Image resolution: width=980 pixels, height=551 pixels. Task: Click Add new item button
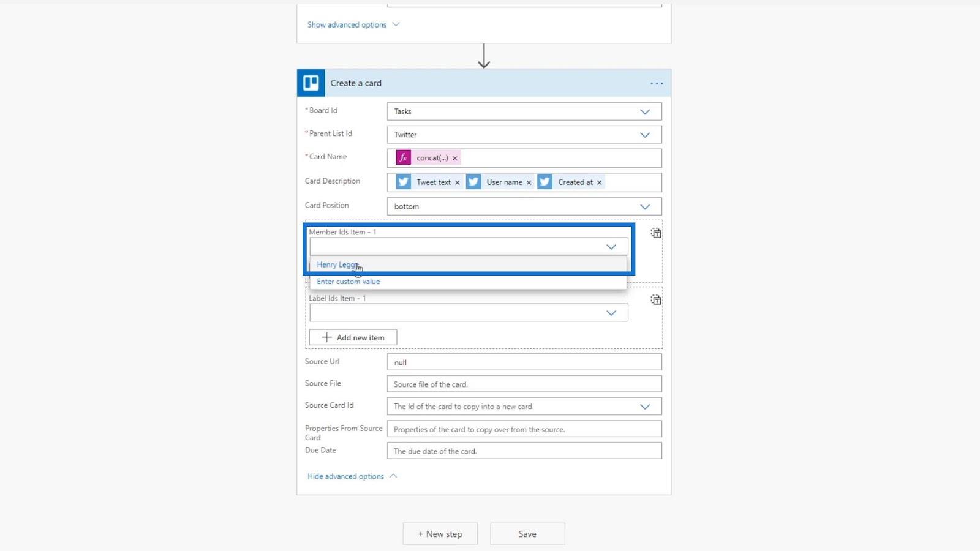tap(353, 337)
